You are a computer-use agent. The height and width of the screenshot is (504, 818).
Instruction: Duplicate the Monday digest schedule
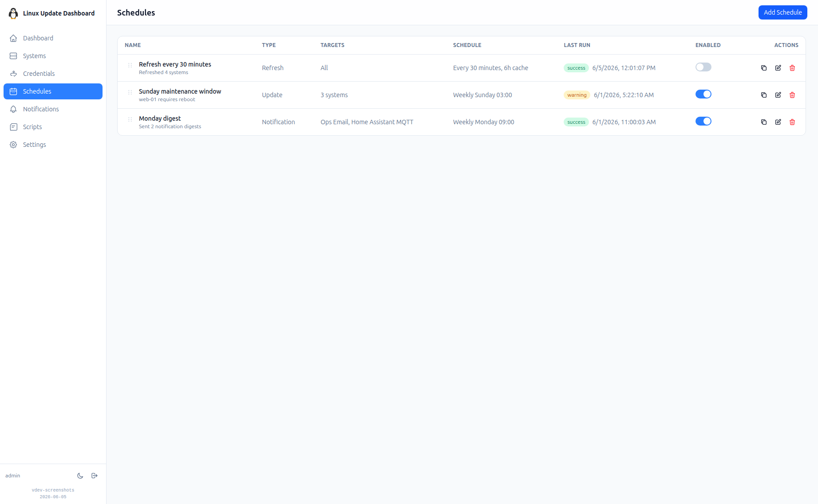(x=764, y=122)
